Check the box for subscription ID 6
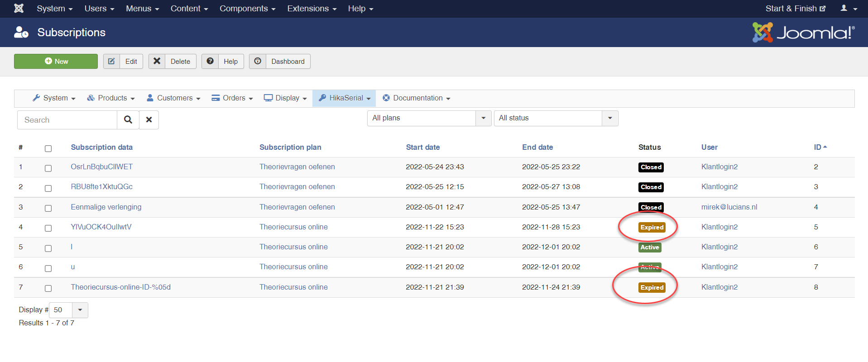 point(48,248)
